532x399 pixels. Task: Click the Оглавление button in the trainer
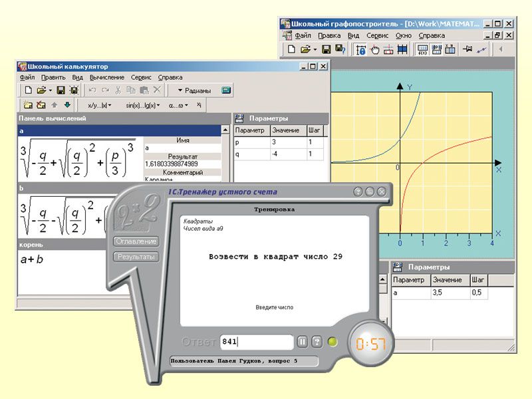(x=136, y=241)
